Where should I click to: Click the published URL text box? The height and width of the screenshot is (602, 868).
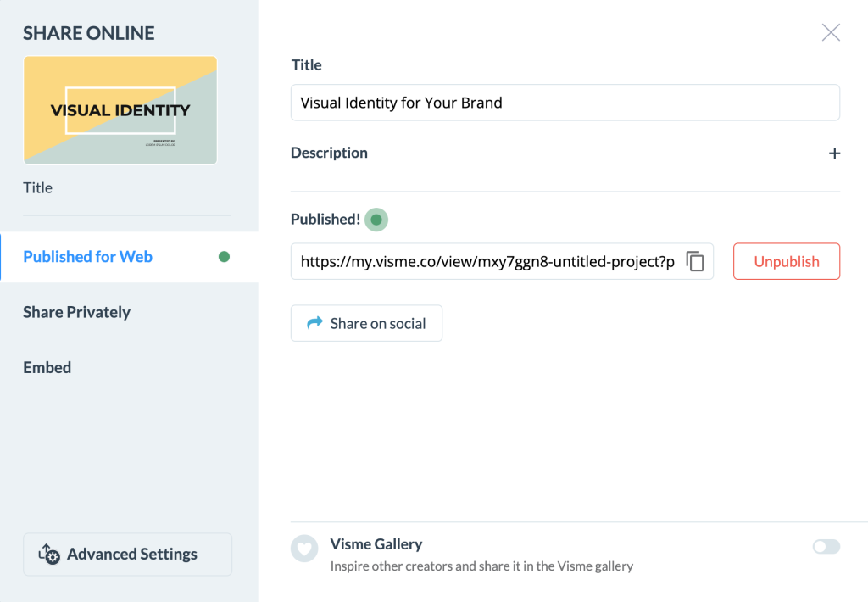pyautogui.click(x=487, y=261)
